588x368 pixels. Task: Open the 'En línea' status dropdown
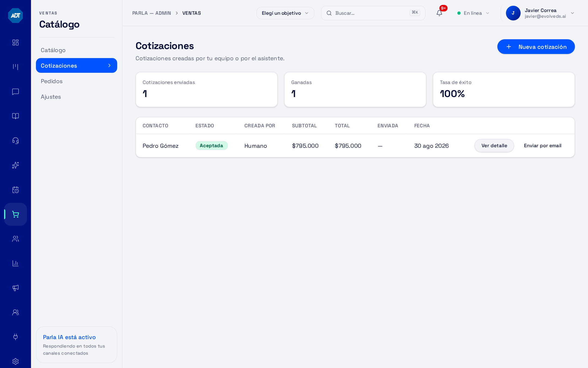pos(473,13)
